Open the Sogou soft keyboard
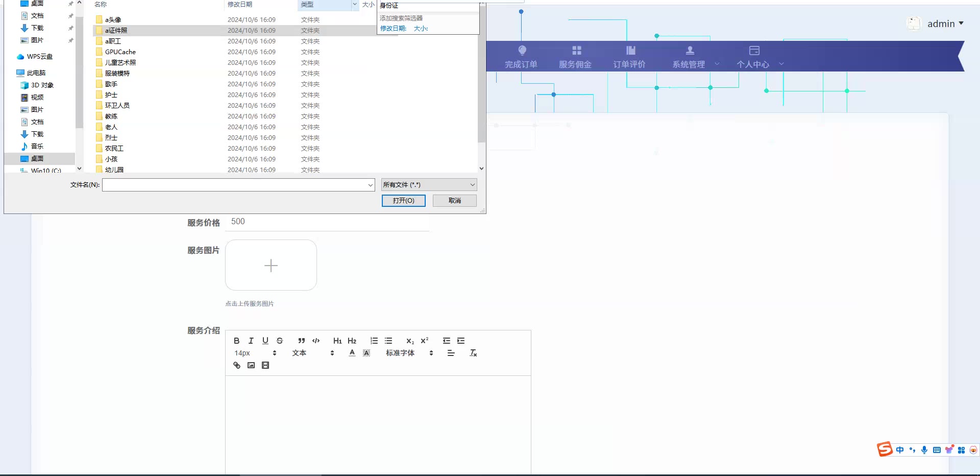Viewport: 980px width, 476px height. coord(937,450)
